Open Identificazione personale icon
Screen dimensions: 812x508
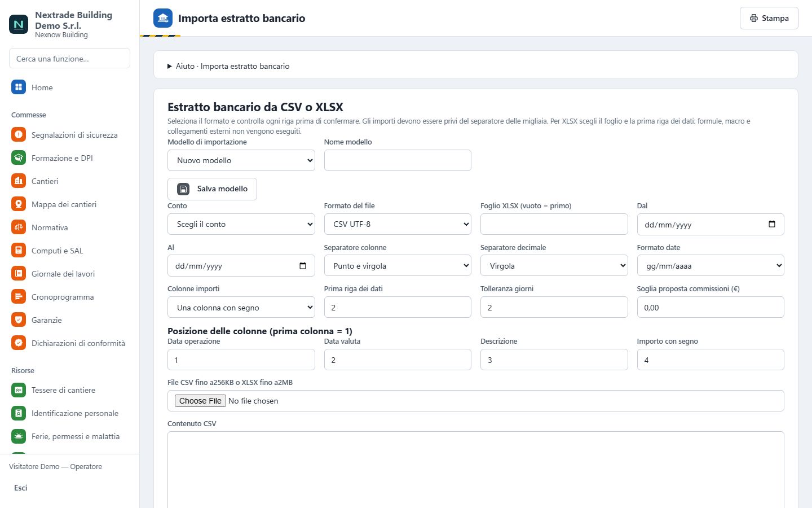[x=19, y=413]
